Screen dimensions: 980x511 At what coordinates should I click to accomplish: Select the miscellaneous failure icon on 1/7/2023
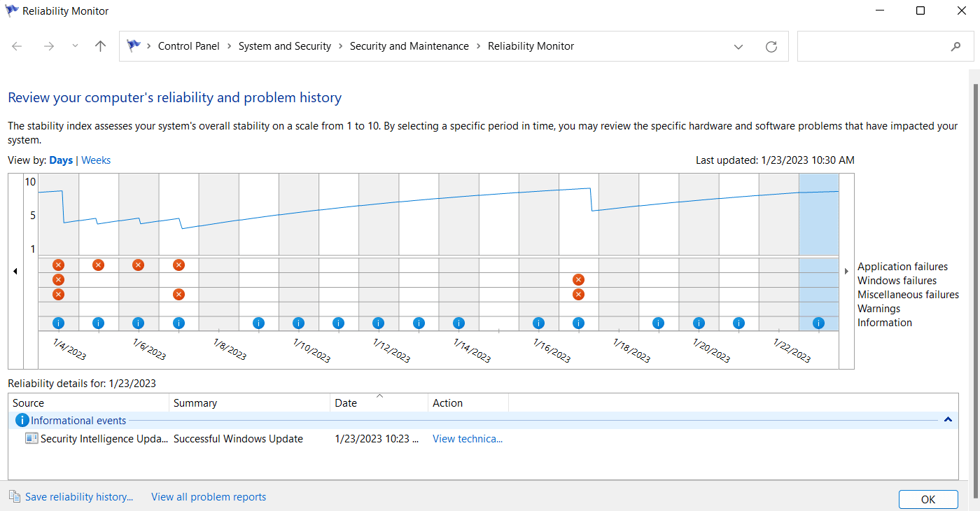coord(178,294)
